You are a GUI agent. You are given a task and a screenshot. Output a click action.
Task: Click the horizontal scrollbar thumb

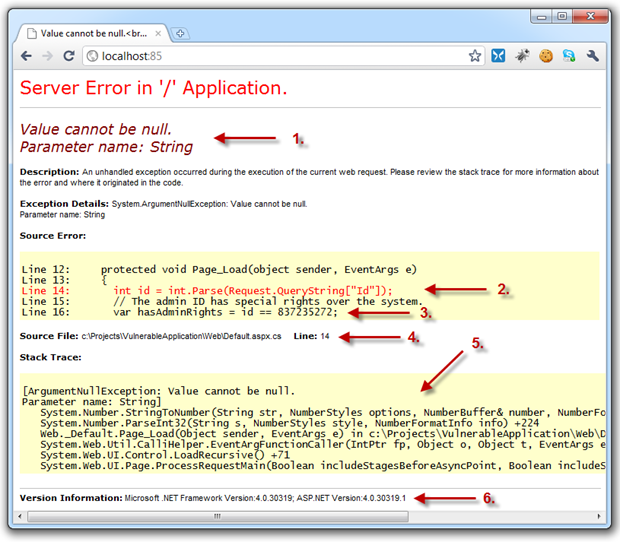(217, 516)
